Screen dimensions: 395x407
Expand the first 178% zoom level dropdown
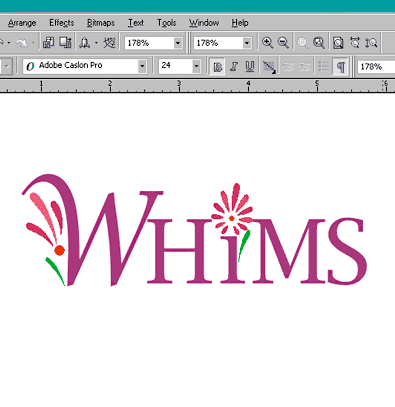pos(178,43)
